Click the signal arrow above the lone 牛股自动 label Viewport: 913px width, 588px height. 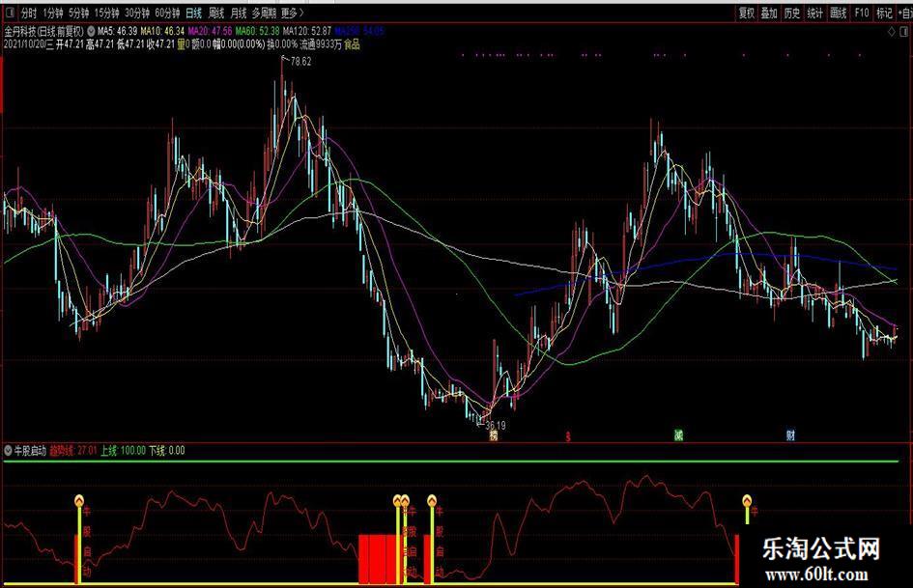click(x=432, y=500)
